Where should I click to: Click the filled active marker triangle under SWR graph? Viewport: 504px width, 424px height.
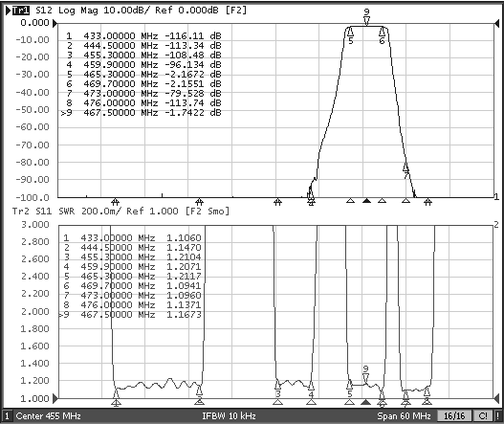click(x=365, y=402)
